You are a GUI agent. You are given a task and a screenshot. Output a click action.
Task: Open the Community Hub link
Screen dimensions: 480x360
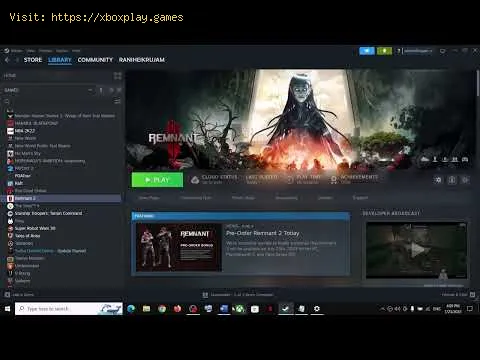(x=196, y=198)
